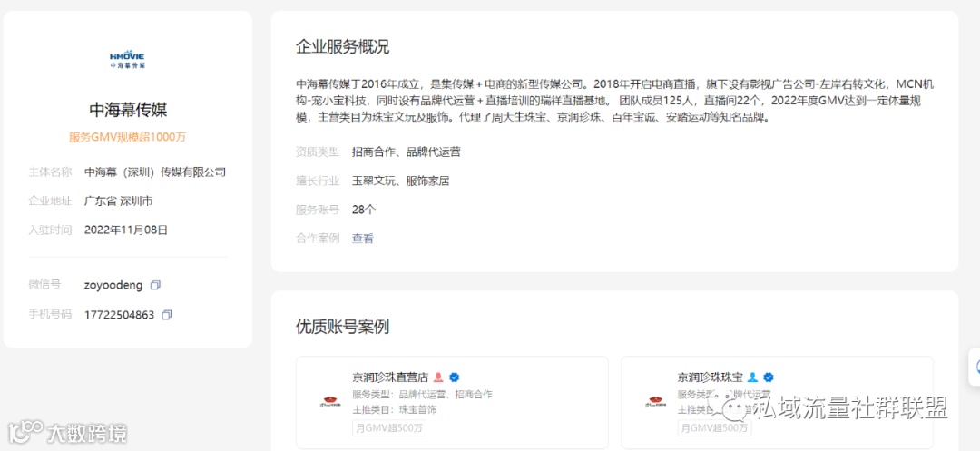This screenshot has width=980, height=451.
Task: Click the 企业服务概况 section heading
Action: (342, 47)
